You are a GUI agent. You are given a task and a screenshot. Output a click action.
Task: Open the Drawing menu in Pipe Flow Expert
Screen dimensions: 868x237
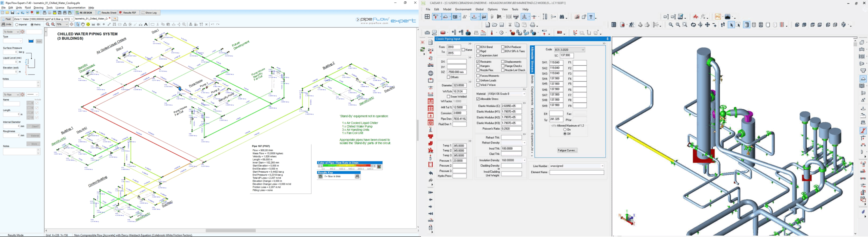tap(38, 7)
